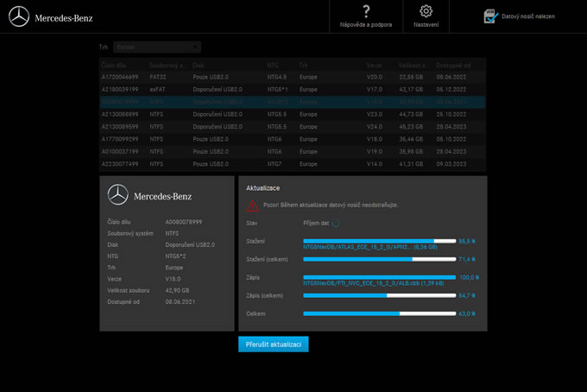Click the NTG5*2 value in details panel

175,256
